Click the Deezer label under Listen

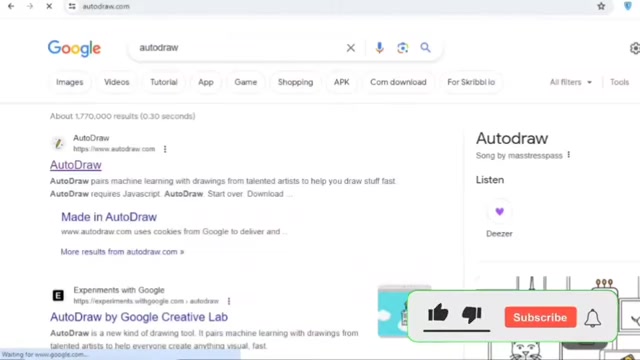(499, 233)
